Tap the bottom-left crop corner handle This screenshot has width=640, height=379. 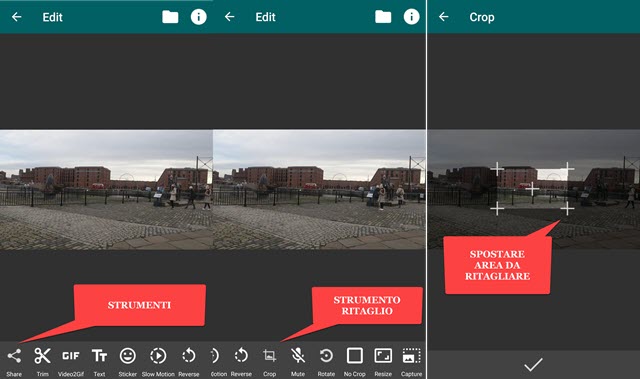[x=497, y=208]
